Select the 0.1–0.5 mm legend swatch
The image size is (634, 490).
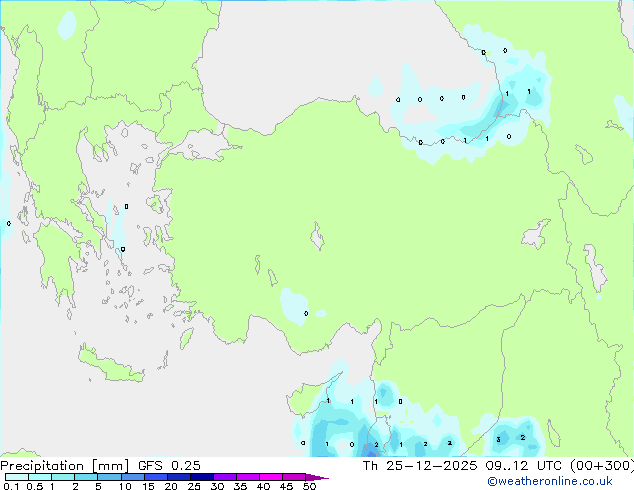pos(17,477)
